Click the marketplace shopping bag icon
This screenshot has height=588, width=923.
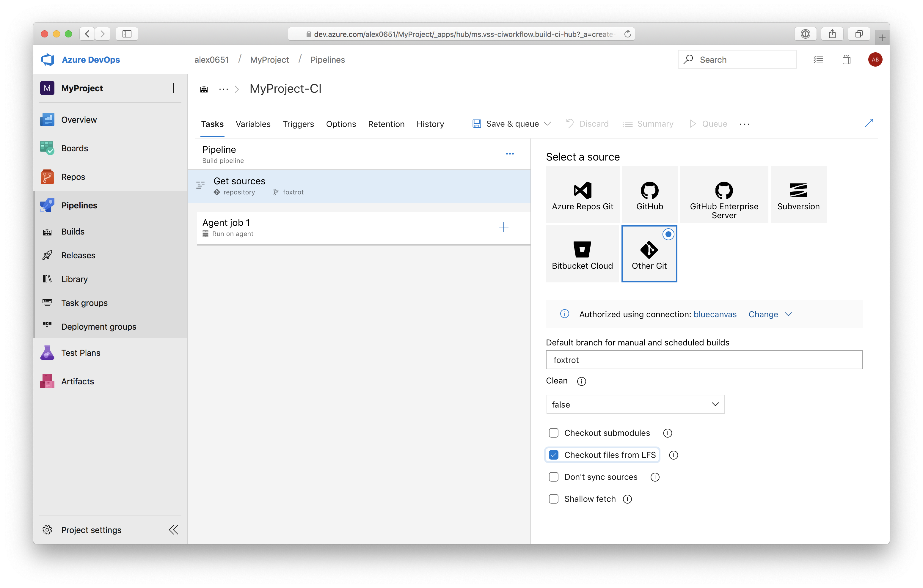(846, 60)
